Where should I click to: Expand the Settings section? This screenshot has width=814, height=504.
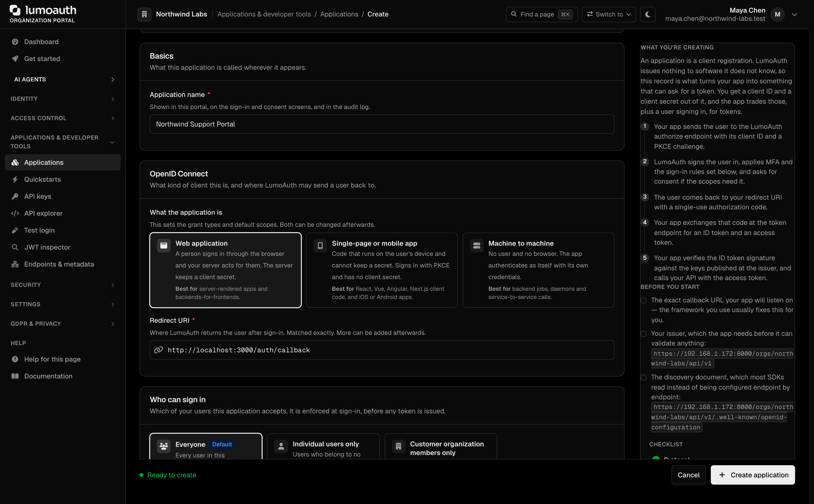tap(63, 304)
